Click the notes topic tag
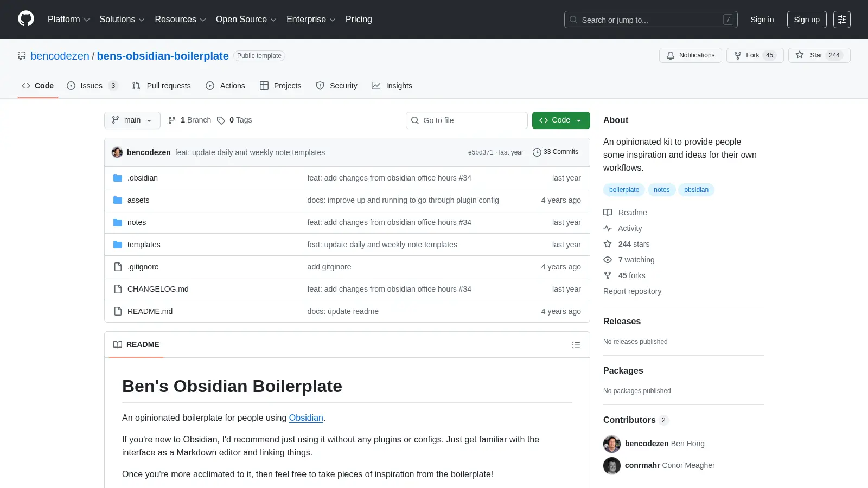This screenshot has height=488, width=868. click(x=661, y=190)
